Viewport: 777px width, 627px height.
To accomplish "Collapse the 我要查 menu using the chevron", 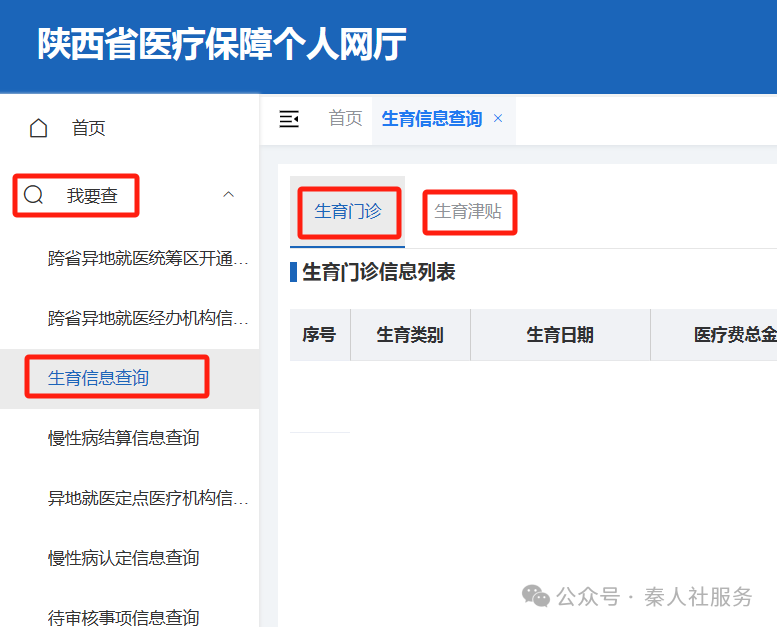I will (x=228, y=194).
